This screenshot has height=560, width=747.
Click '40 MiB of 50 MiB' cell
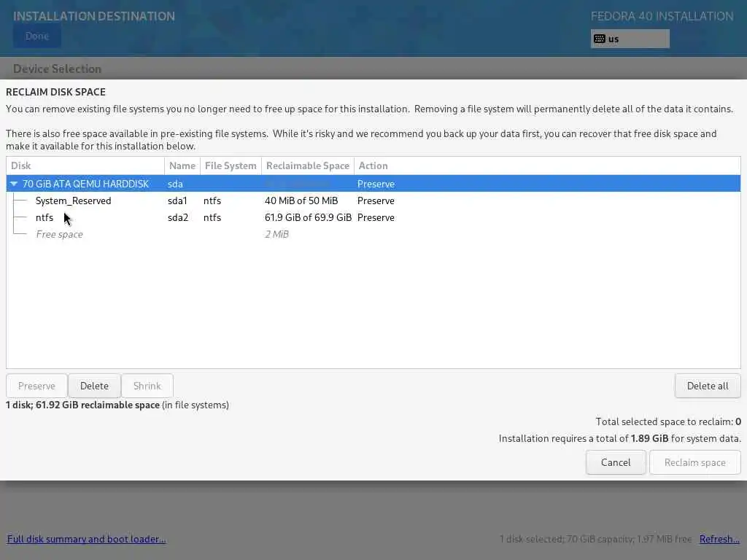point(301,201)
